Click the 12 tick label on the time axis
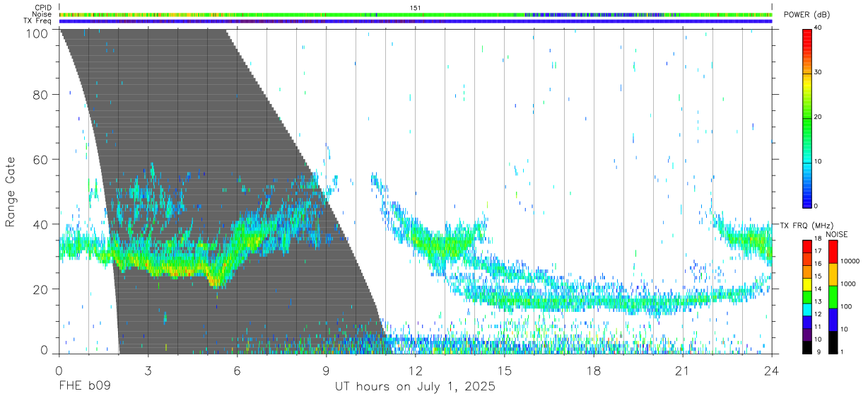 click(416, 370)
